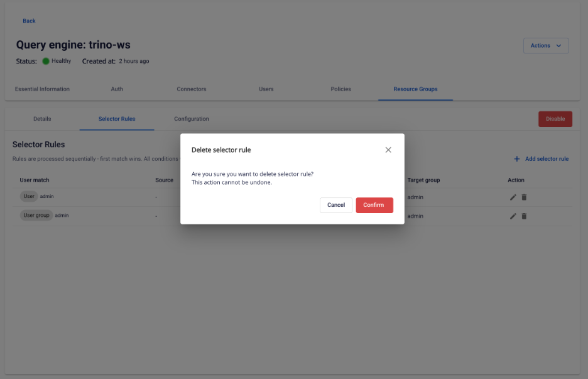Image resolution: width=588 pixels, height=379 pixels.
Task: Click the 'Delete selector rule' dialog title
Action: (221, 150)
